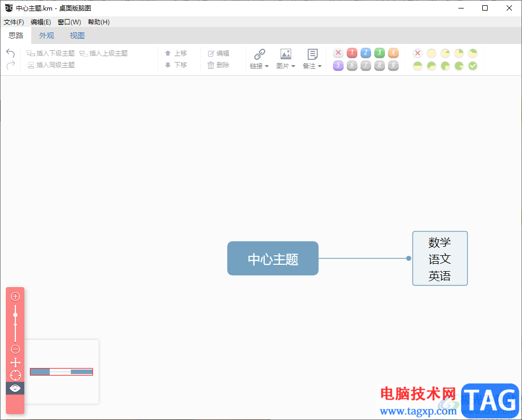Expand the 备注 dropdown arrow
Image resolution: width=522 pixels, height=420 pixels.
tap(320, 66)
